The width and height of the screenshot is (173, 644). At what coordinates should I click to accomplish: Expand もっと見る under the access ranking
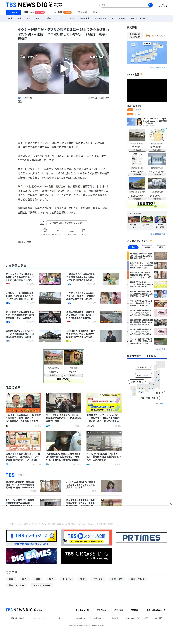[162, 349]
